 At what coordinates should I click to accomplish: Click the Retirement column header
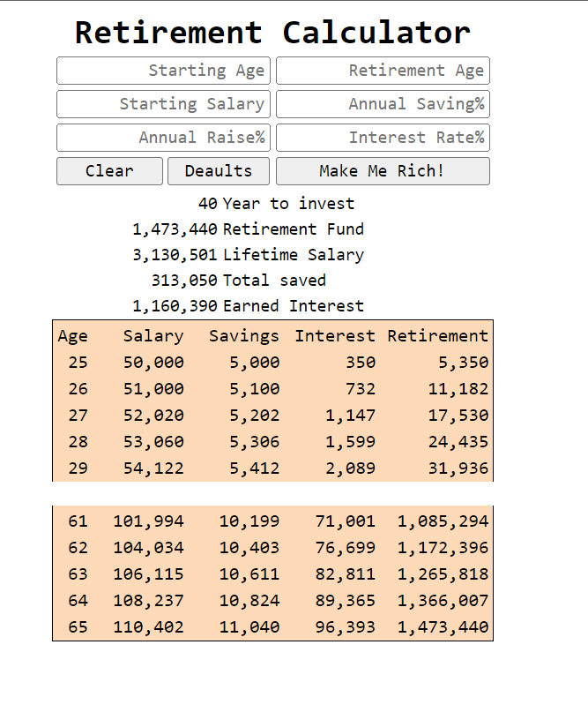tap(438, 335)
